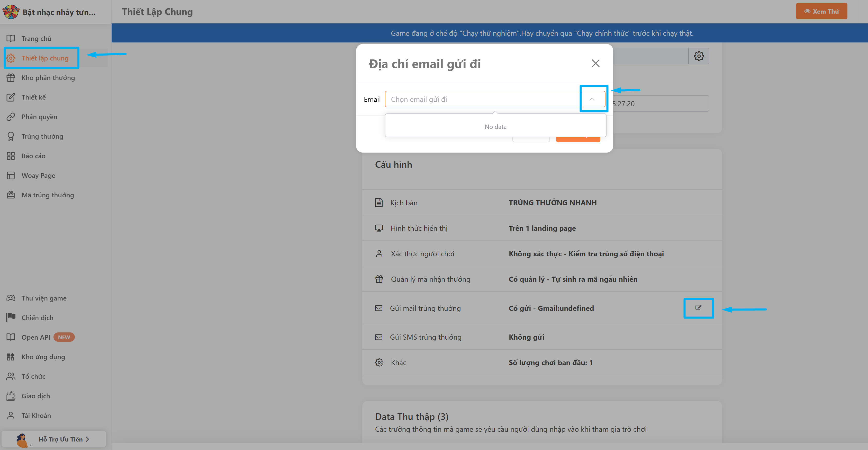Image resolution: width=868 pixels, height=450 pixels.
Task: Go to Chiến dịch flag item
Action: click(x=37, y=318)
